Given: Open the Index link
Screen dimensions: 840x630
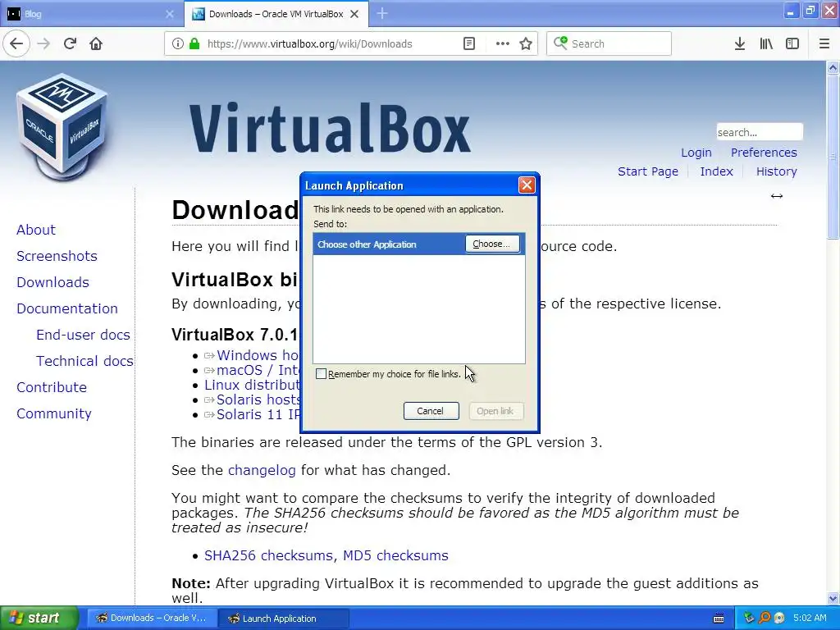Looking at the screenshot, I should coord(716,171).
